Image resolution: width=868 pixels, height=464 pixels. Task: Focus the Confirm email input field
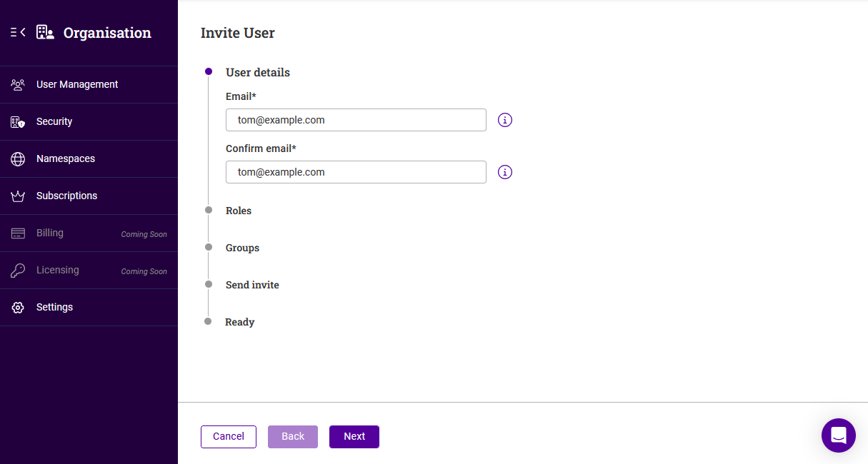click(356, 172)
